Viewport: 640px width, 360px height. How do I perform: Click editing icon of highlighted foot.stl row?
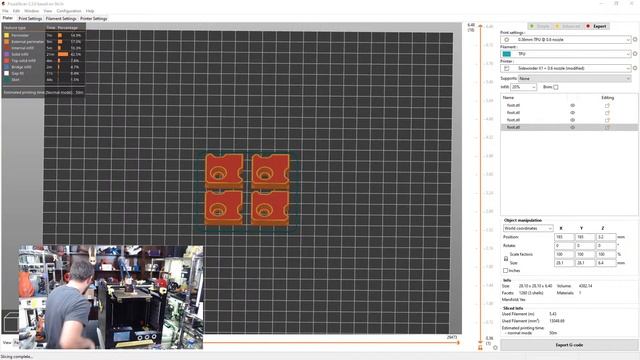[x=607, y=127]
